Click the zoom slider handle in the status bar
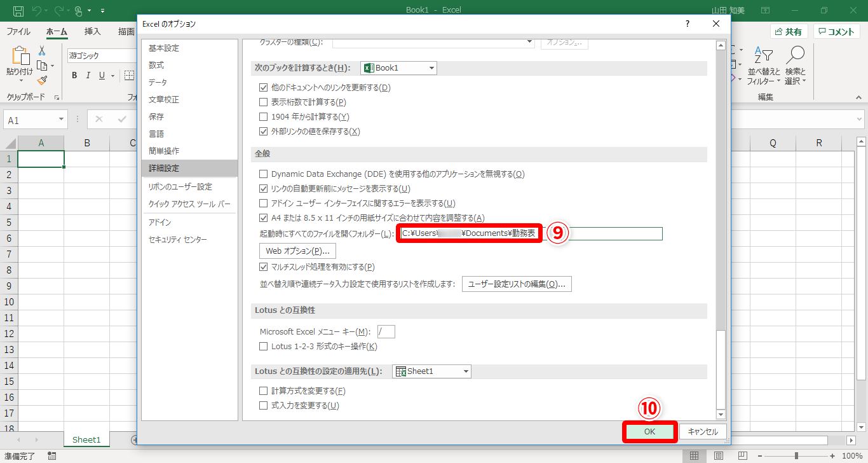 (796, 456)
